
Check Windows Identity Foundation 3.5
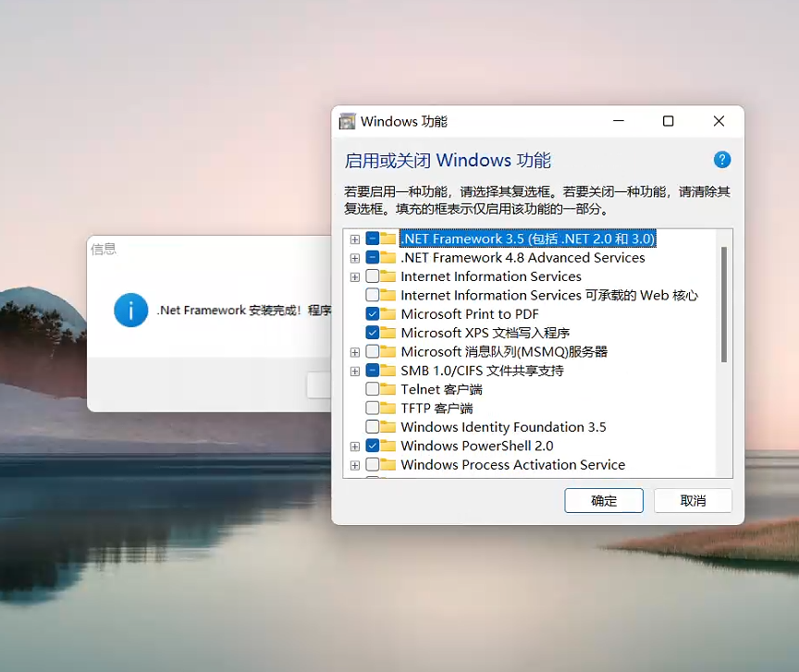tap(373, 427)
